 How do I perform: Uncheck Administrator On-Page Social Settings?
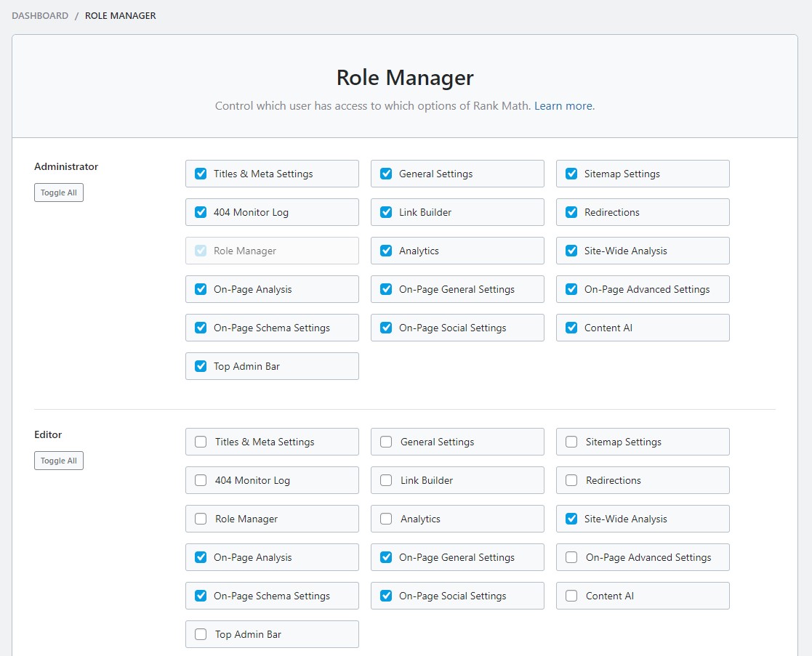coord(386,328)
